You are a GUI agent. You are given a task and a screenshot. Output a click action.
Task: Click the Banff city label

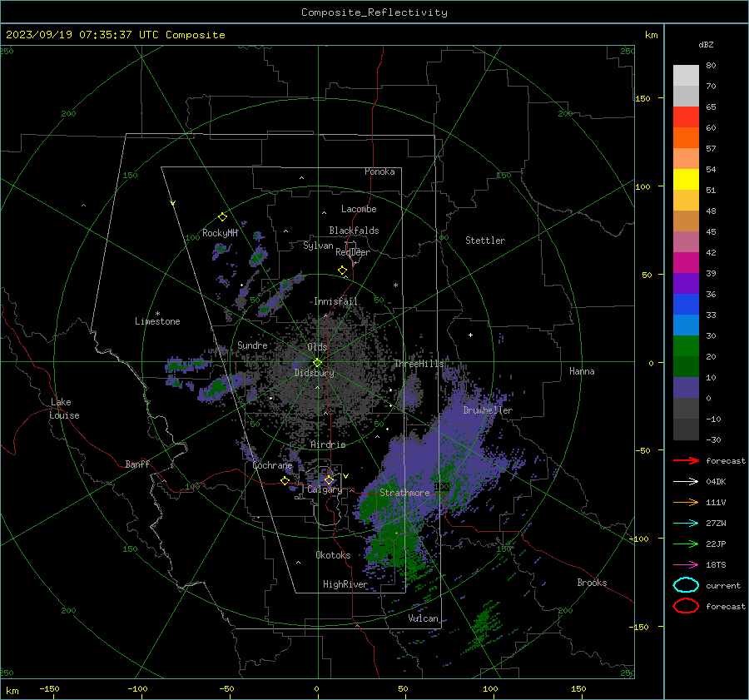click(137, 464)
